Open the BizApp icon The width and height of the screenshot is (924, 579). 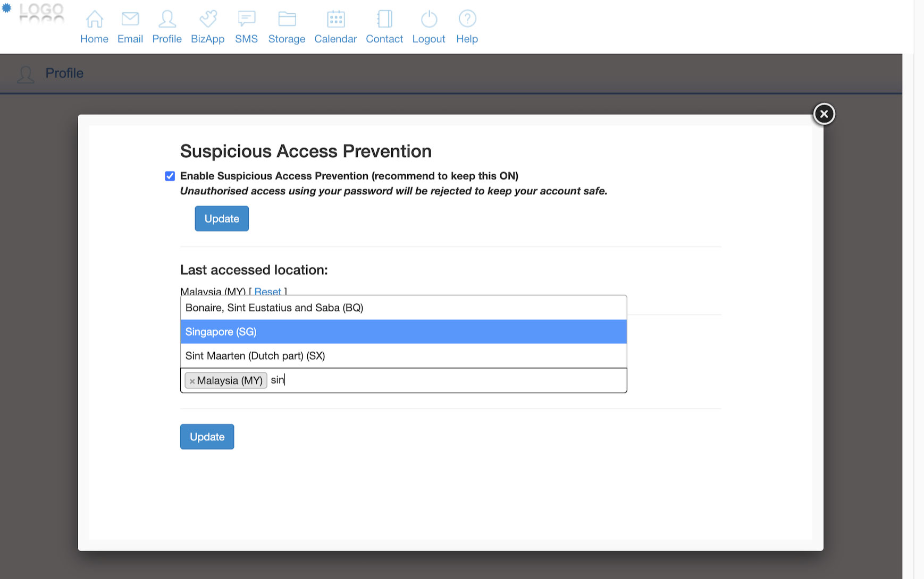click(x=208, y=19)
